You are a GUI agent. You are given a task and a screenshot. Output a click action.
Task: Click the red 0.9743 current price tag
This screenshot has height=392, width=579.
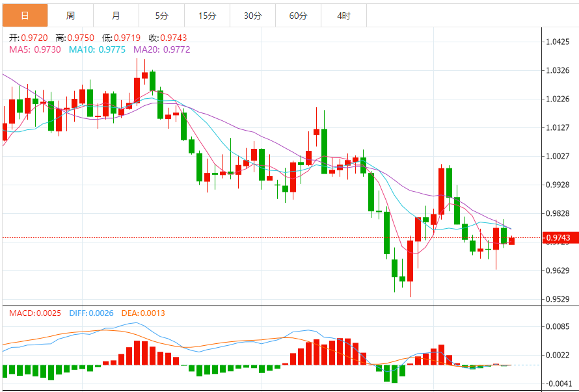click(x=560, y=238)
